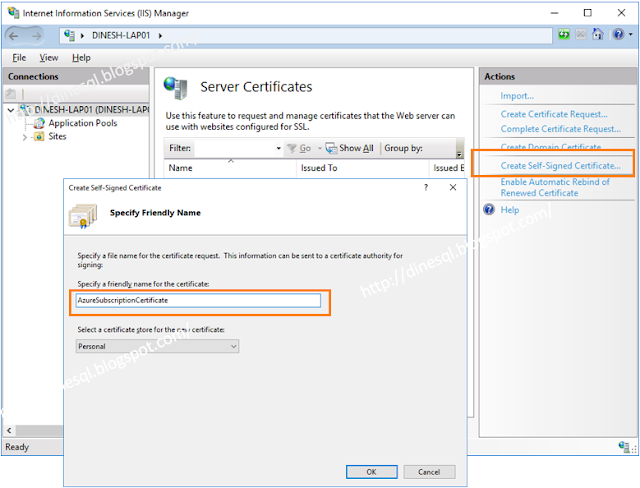Click the blue Help icon in Actions pane
This screenshot has width=640, height=488.
(x=489, y=209)
